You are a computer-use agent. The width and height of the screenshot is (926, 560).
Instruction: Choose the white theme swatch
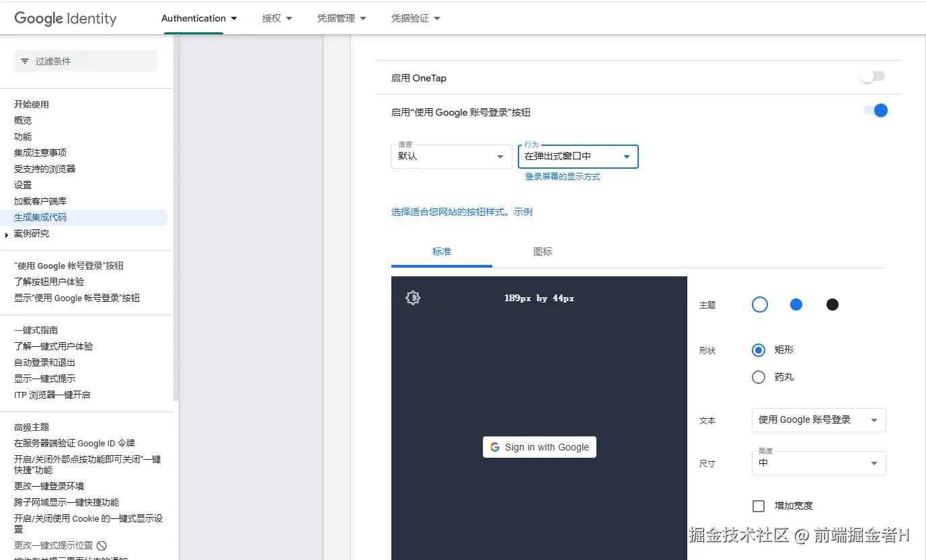[x=760, y=305]
